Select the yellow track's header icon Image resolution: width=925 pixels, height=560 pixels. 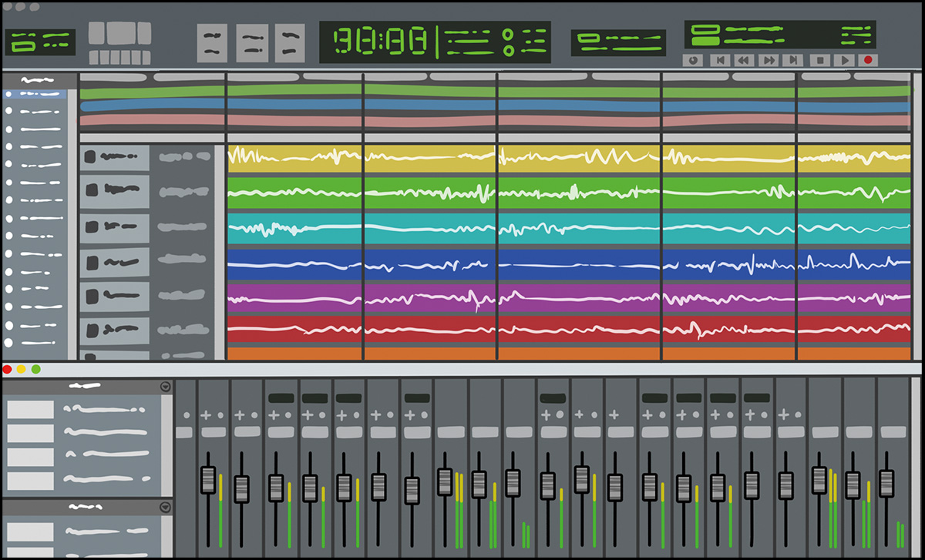(91, 157)
